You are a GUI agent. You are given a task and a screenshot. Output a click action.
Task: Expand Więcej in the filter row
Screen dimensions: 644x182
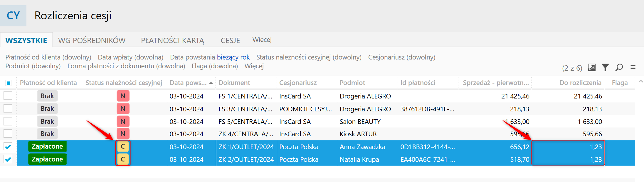tap(254, 66)
